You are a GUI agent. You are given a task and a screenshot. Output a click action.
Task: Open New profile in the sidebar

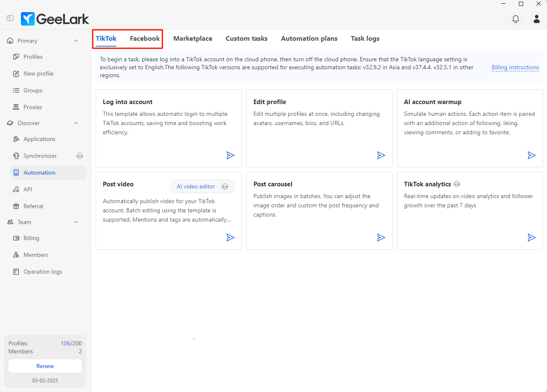click(48, 73)
